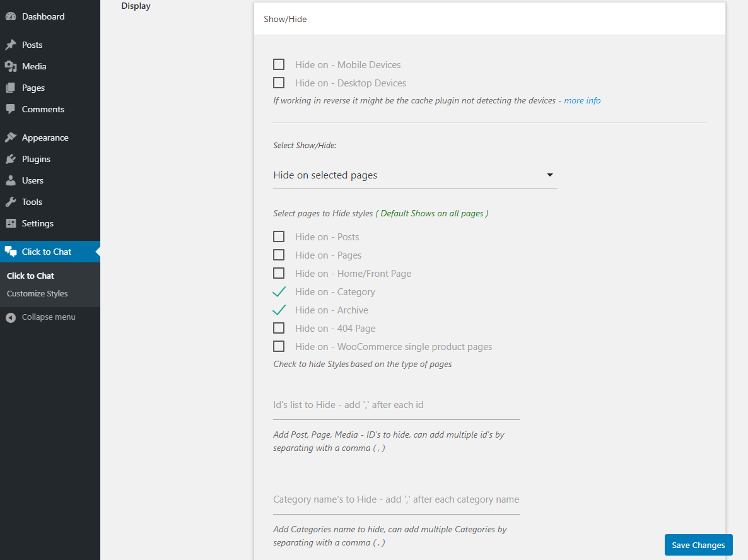The image size is (748, 560).
Task: Click the Collapse menu label
Action: pos(49,317)
